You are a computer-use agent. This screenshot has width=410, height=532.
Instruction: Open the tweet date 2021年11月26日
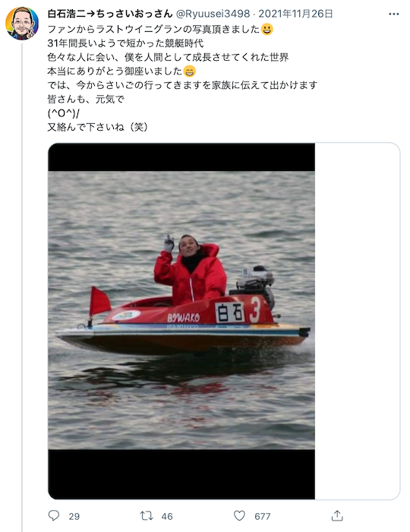click(x=295, y=14)
